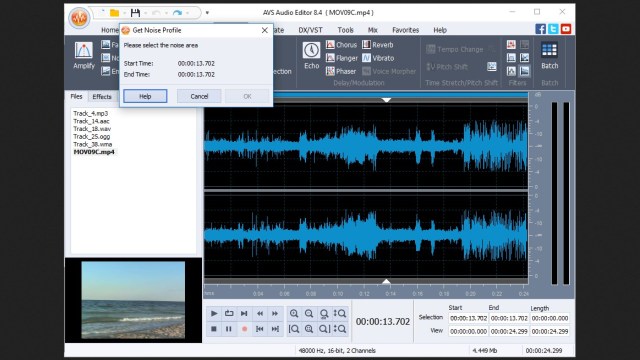Open the Home ribbon tab

click(x=109, y=30)
